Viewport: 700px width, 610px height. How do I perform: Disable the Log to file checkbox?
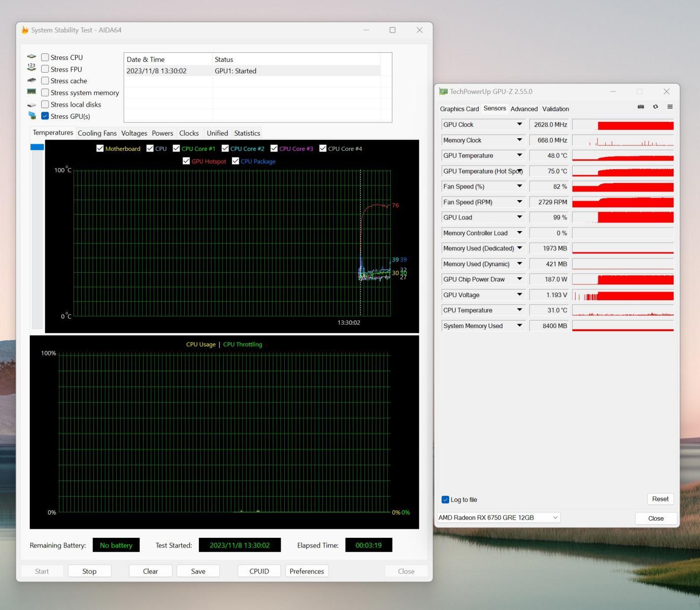pos(446,500)
